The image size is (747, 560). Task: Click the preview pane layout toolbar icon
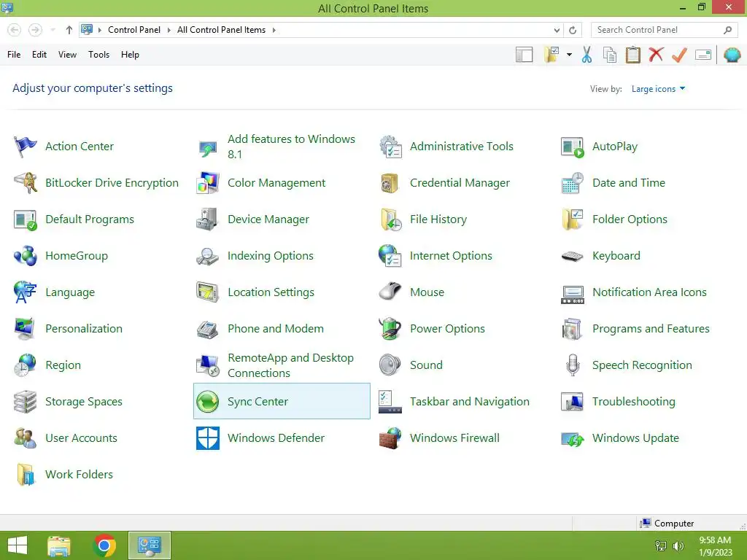coord(524,55)
